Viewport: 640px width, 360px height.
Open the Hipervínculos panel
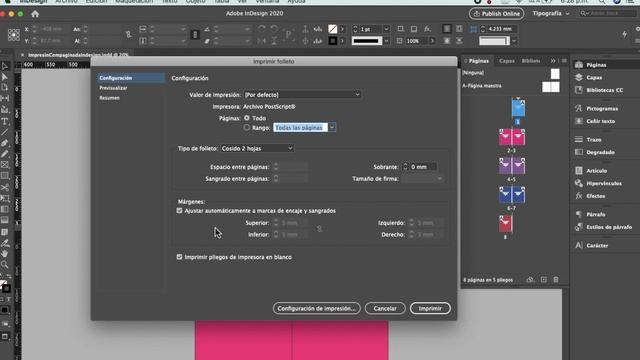point(598,183)
